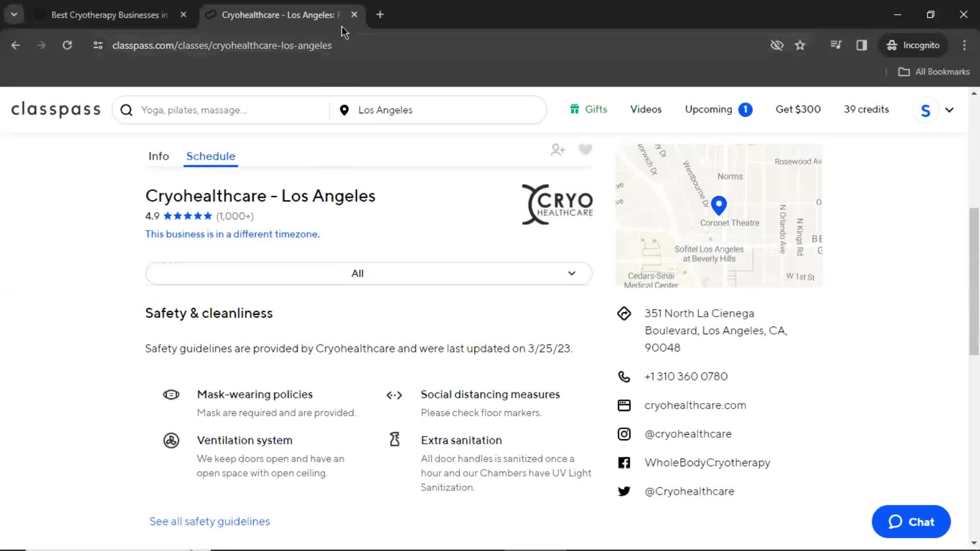Open the media control icon
This screenshot has width=980, height=551.
pos(836,45)
